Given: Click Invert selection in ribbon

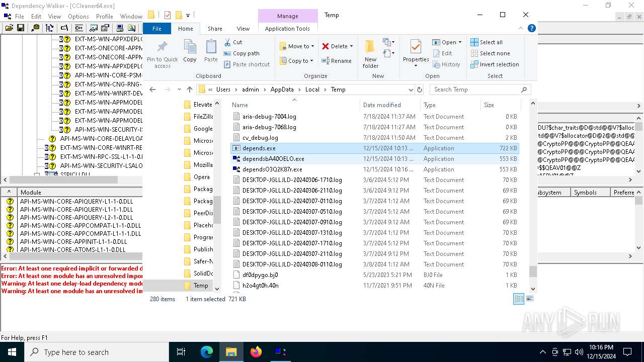Looking at the screenshot, I should pyautogui.click(x=495, y=64).
